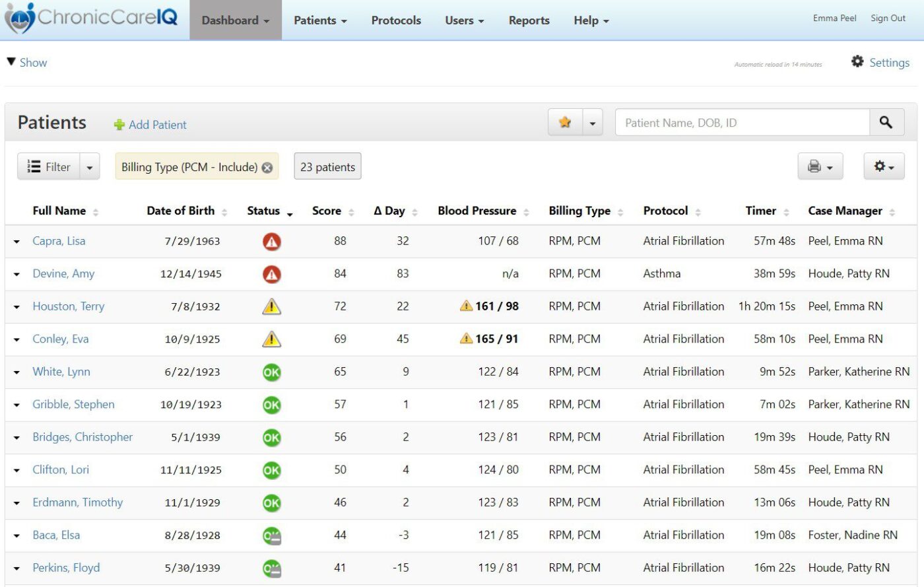The image size is (924, 587).
Task: Click the Patient Name, DOB, ID search field
Action: (x=742, y=123)
